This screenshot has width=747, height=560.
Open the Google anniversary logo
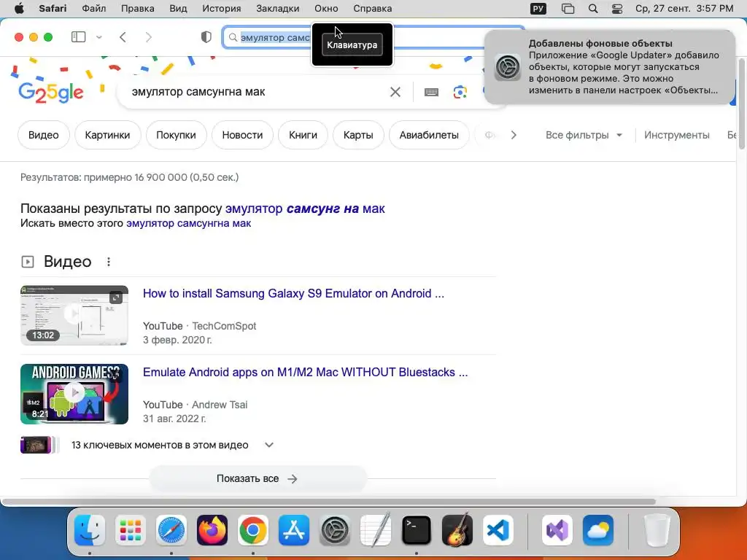coord(51,93)
